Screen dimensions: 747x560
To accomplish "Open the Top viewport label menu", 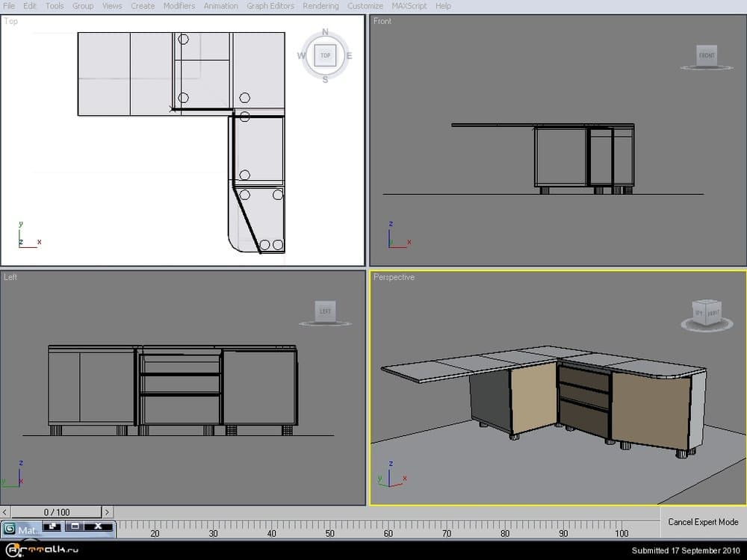I will click(x=11, y=21).
